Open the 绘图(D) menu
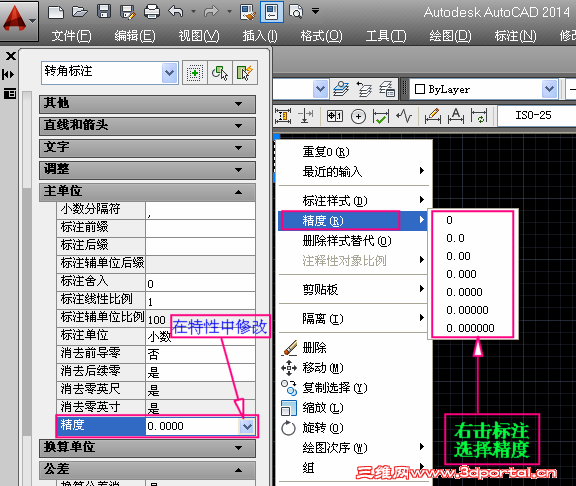This screenshot has width=576, height=486. point(450,36)
